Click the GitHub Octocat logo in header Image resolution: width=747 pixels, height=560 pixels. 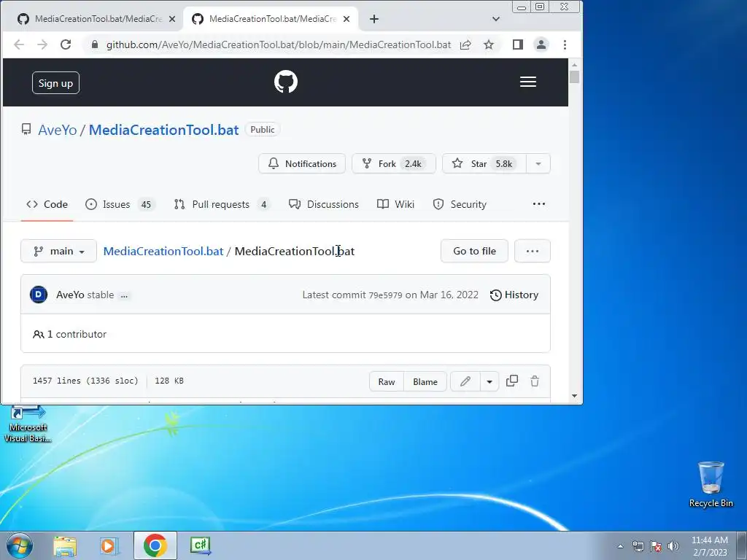(x=286, y=82)
